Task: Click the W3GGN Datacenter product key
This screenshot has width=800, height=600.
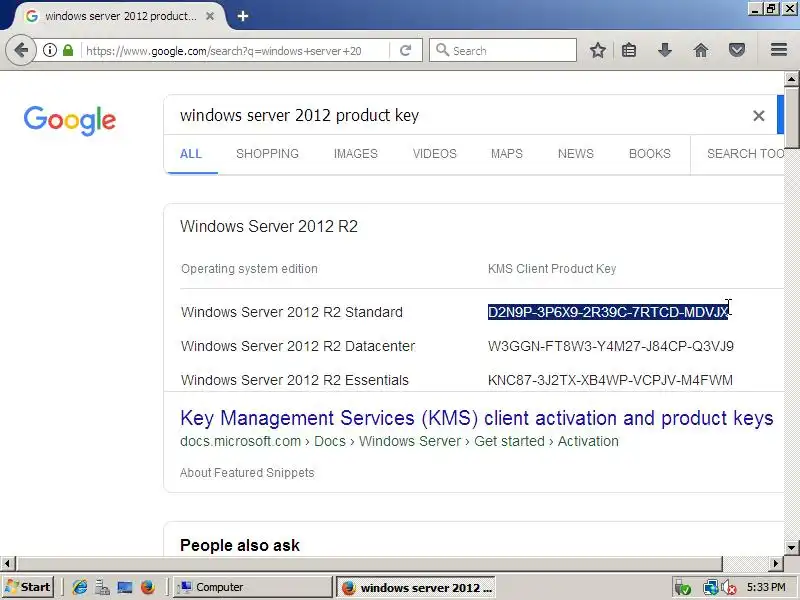Action: click(611, 346)
